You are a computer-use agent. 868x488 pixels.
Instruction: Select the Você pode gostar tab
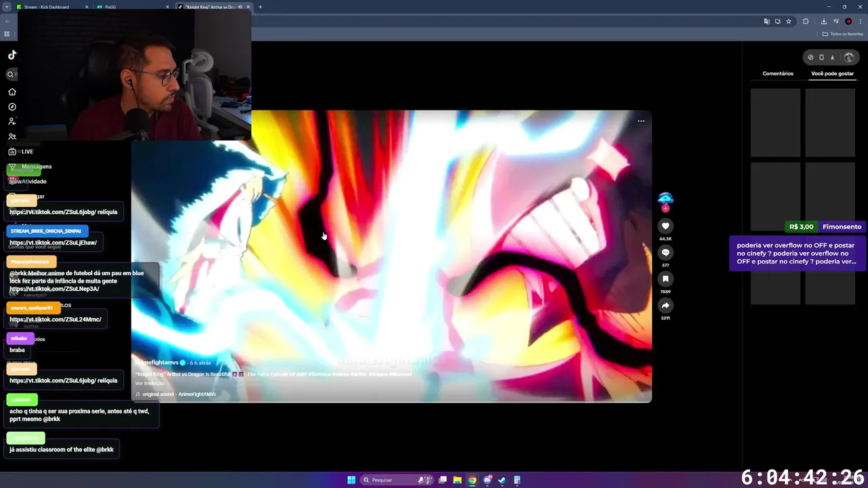pos(832,73)
